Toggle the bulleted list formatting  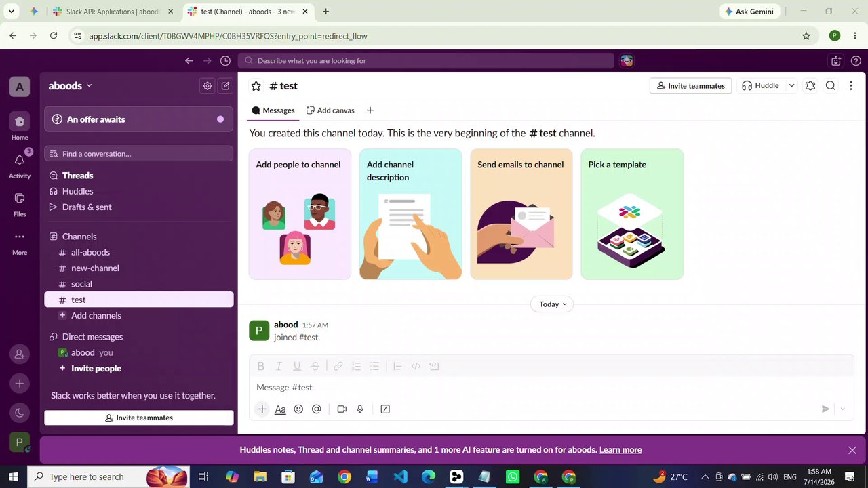coord(374,367)
